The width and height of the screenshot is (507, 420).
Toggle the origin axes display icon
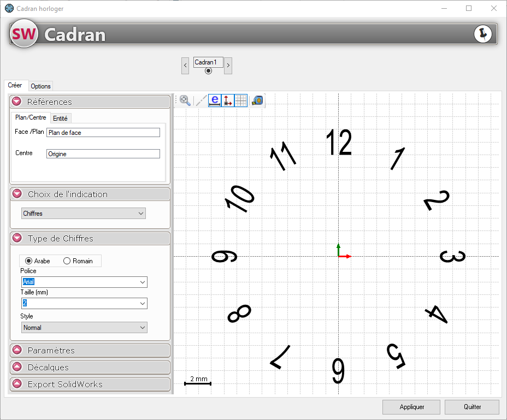tap(228, 100)
